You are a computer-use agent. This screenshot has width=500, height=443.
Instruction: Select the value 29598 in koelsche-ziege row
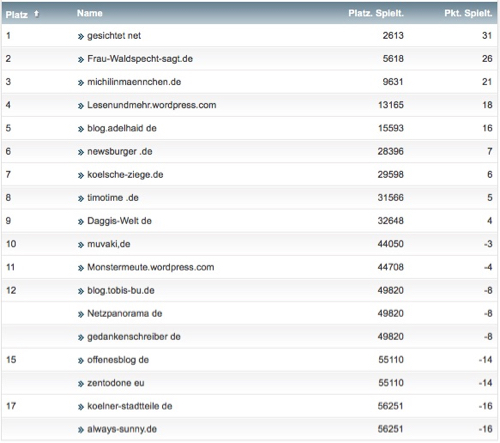click(391, 175)
